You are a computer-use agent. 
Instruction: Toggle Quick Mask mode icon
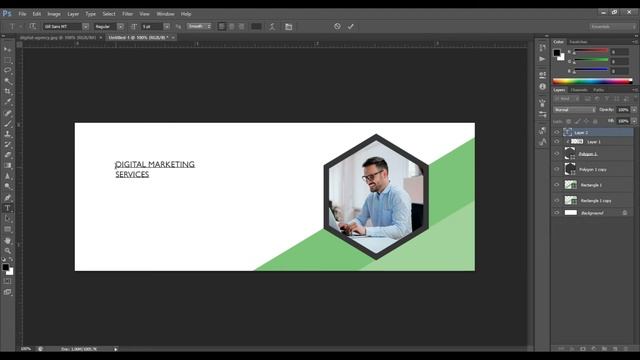[x=7, y=281]
